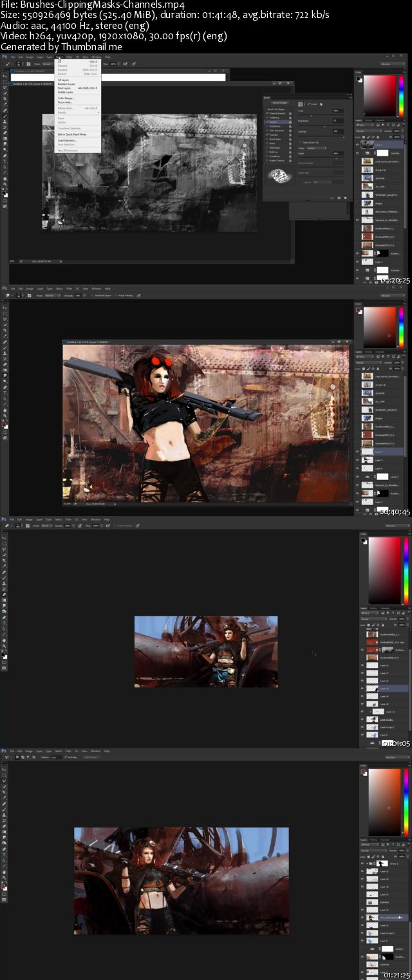
Task: Select the Crop tool in the 00:20:25 frame
Action: tap(5, 98)
